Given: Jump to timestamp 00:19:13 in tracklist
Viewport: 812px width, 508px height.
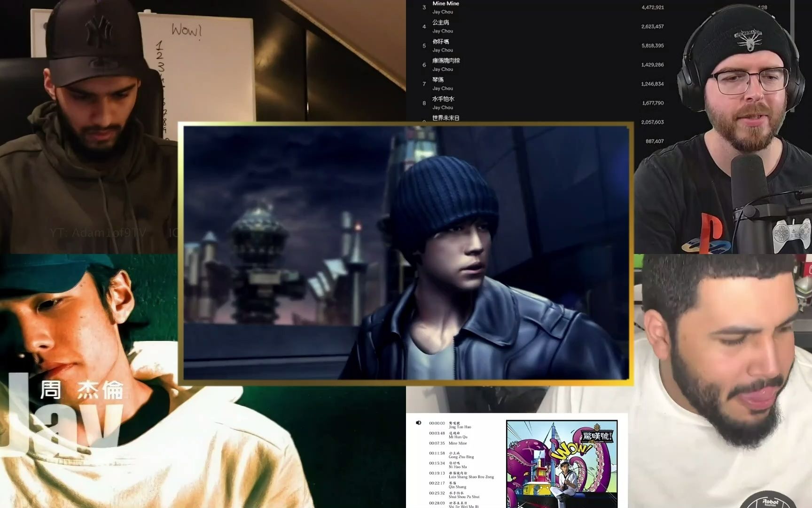Looking at the screenshot, I should click(x=437, y=473).
